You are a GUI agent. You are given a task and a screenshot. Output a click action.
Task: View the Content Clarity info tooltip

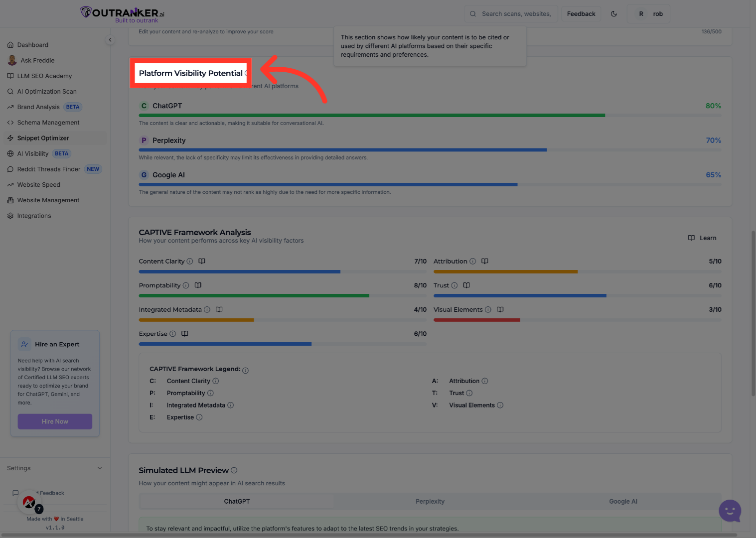[190, 261]
